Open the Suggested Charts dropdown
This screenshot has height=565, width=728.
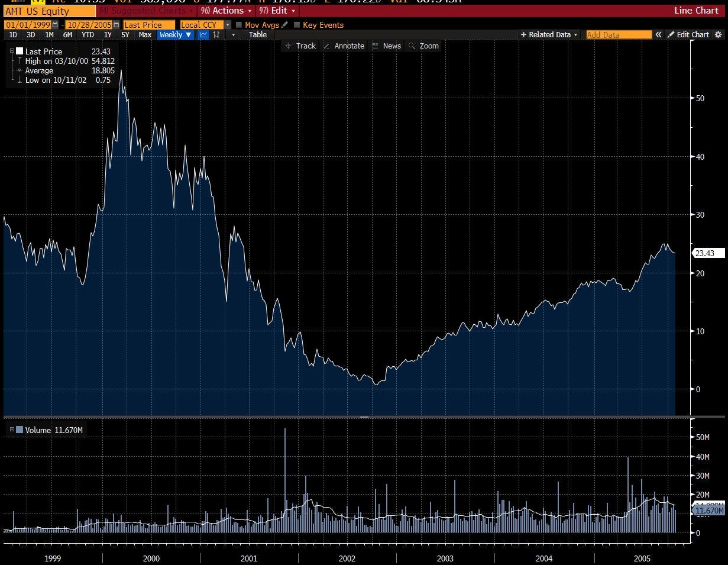point(146,11)
